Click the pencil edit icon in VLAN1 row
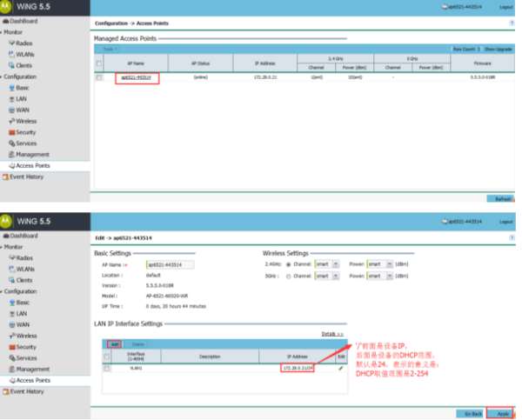The image size is (522, 420). (x=340, y=368)
